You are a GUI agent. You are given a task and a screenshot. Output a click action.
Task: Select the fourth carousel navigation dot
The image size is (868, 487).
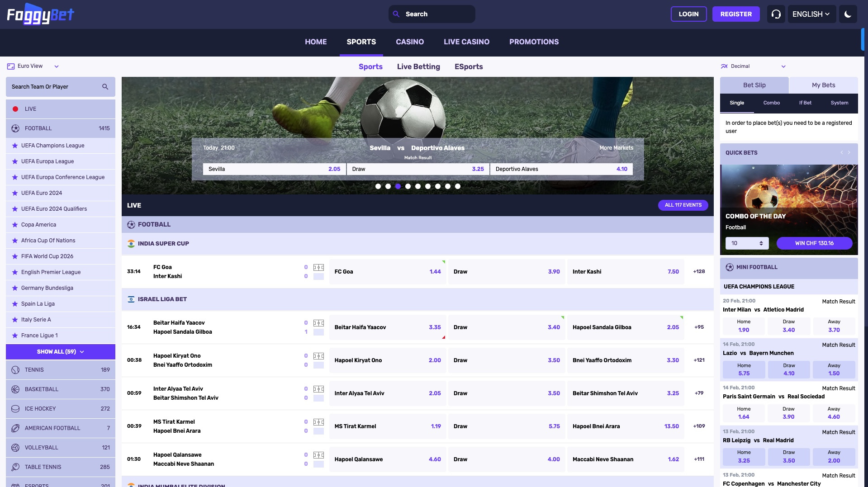408,186
